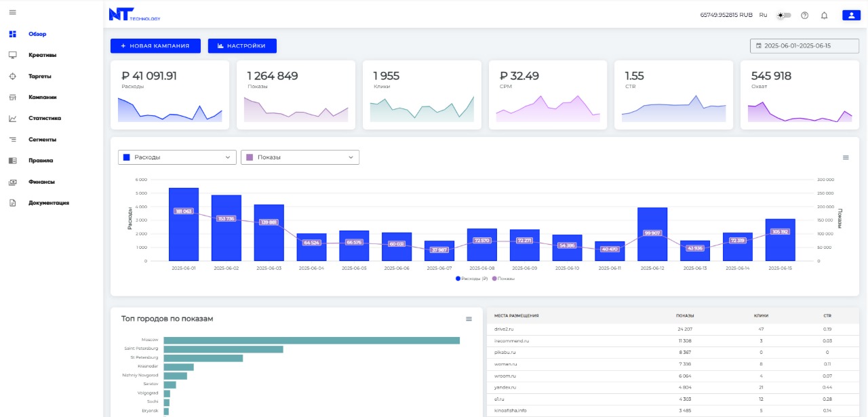Open notifications bell icon
868x417 pixels.
coord(824,15)
